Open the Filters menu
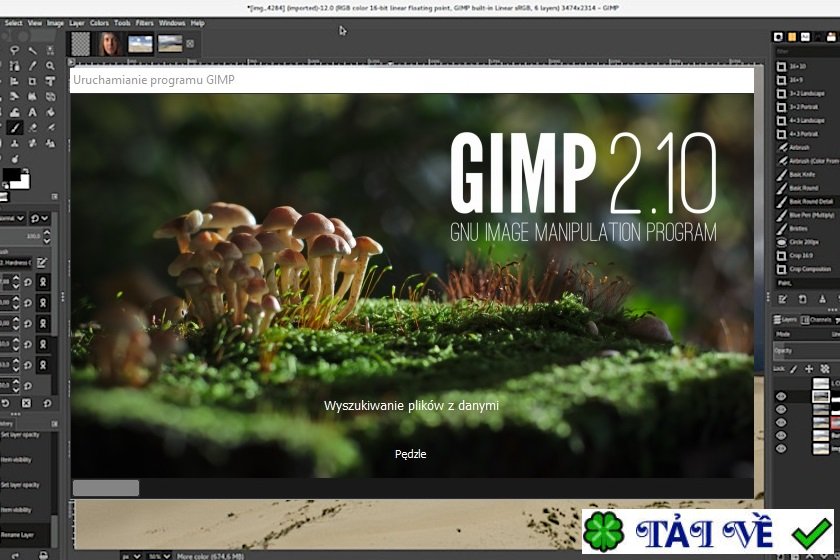The width and height of the screenshot is (840, 560). [x=144, y=23]
